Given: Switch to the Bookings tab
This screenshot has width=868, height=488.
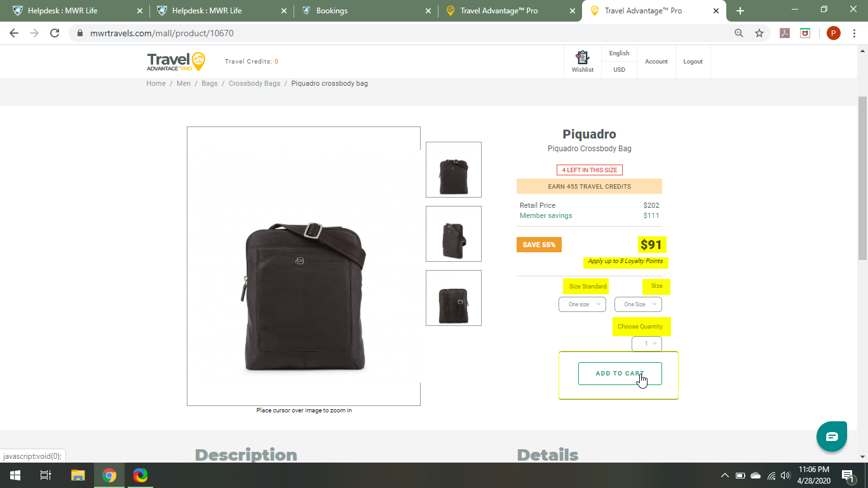Looking at the screenshot, I should pyautogui.click(x=364, y=11).
